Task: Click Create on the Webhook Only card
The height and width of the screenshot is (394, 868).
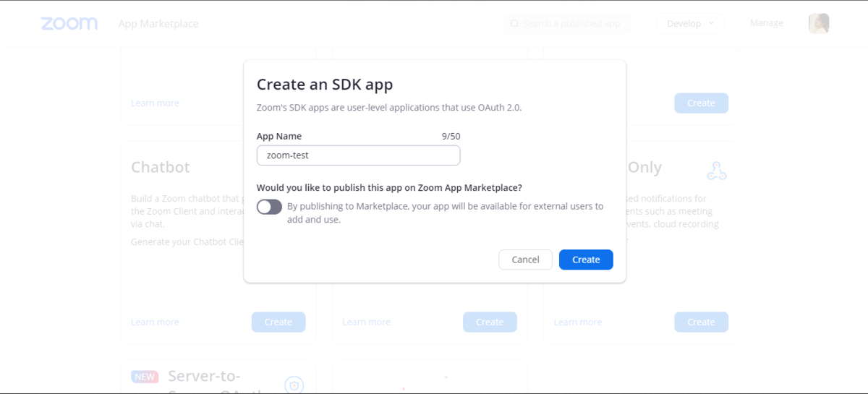Action: [701, 322]
